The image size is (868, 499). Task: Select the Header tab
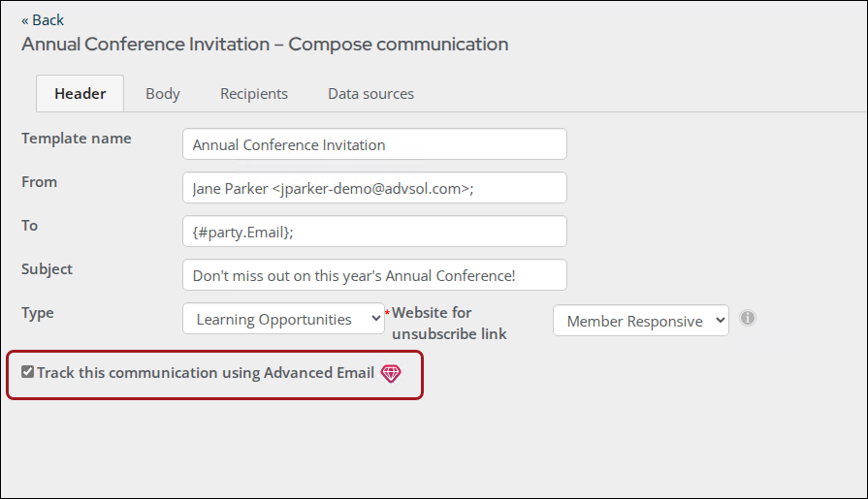point(80,93)
